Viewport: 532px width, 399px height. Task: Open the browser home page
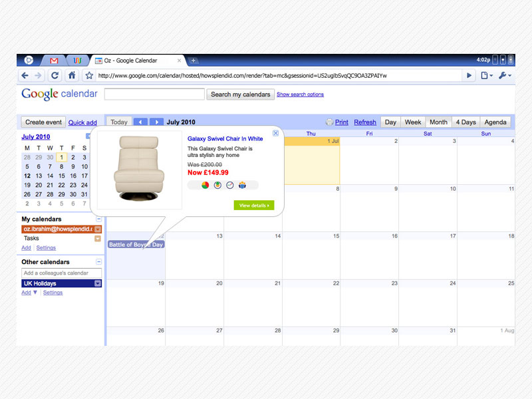[72, 75]
